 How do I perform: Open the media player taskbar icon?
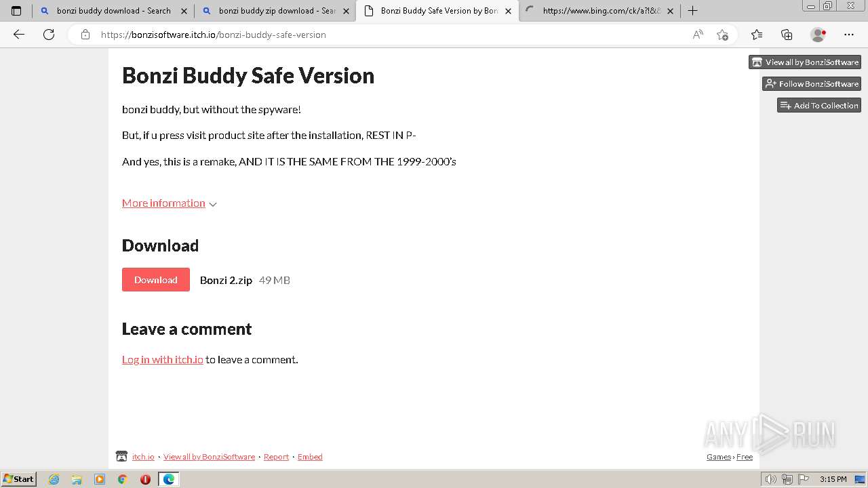100,479
